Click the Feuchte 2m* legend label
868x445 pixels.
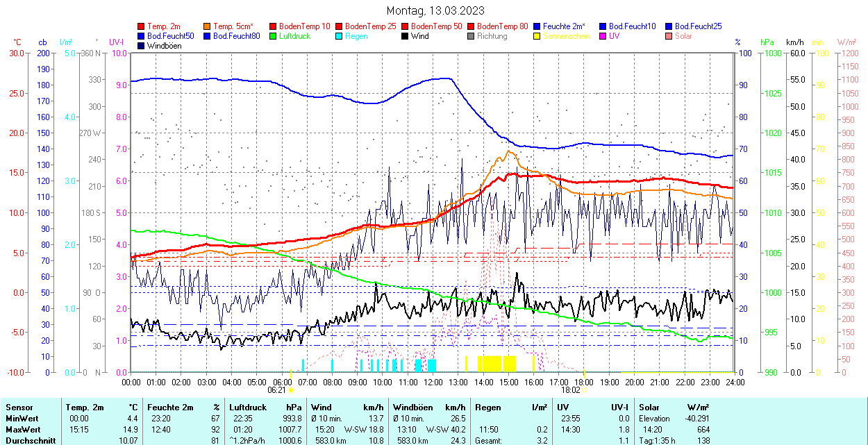pos(565,26)
